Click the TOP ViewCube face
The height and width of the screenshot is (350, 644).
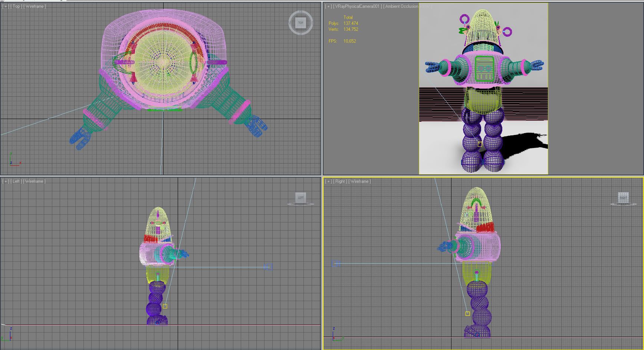[x=300, y=23]
